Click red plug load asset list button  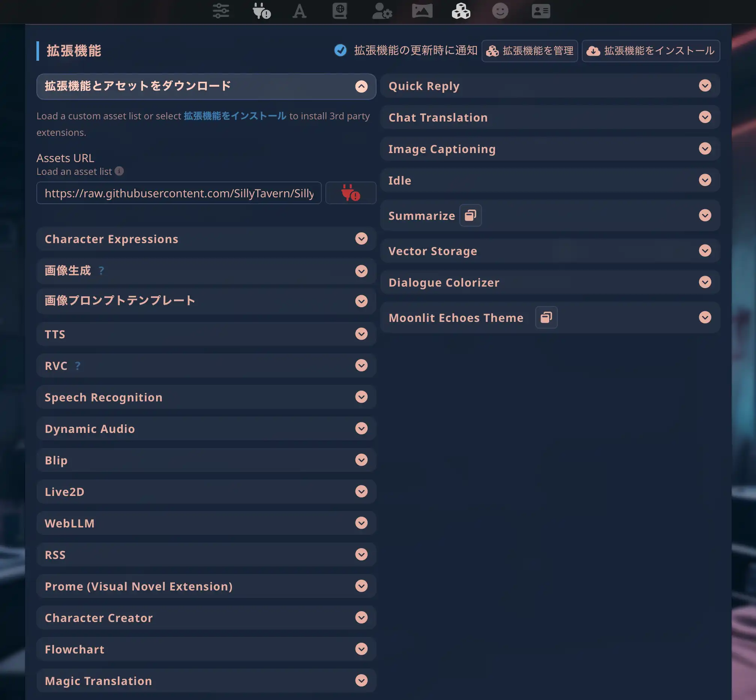(351, 193)
